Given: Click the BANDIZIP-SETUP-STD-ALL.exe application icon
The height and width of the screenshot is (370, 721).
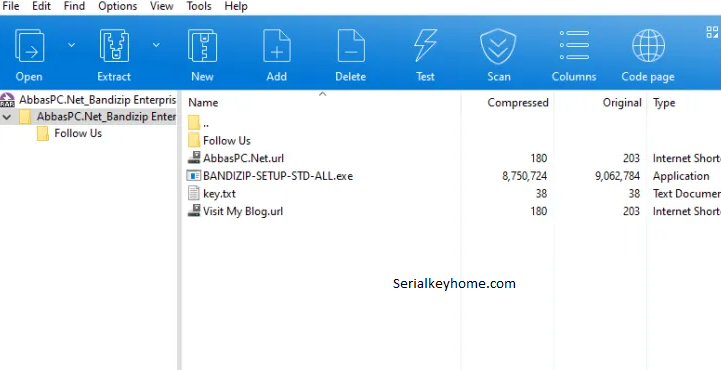Looking at the screenshot, I should (x=194, y=176).
